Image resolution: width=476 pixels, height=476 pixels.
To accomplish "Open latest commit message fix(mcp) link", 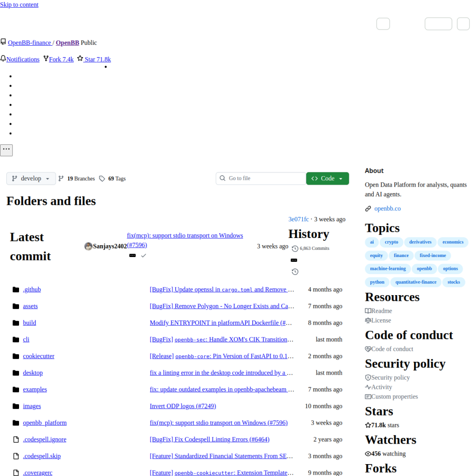I will point(185,235).
